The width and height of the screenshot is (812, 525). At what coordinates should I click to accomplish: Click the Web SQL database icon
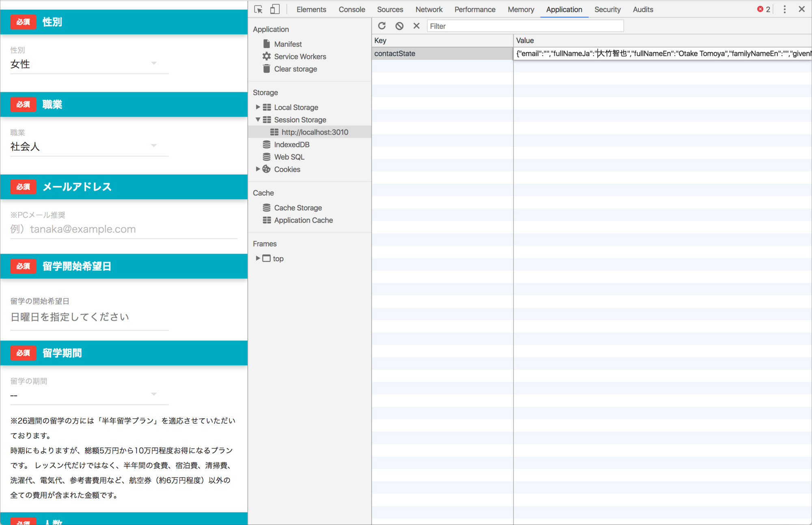266,157
